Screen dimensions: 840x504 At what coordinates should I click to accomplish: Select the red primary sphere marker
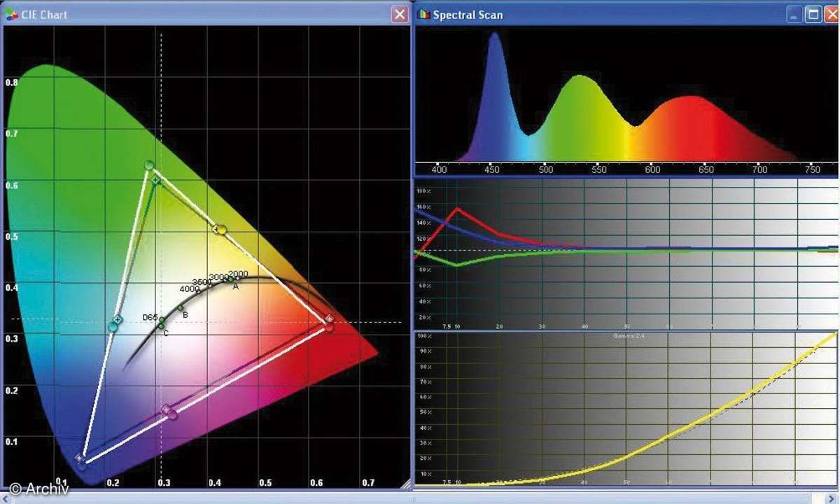click(x=328, y=326)
